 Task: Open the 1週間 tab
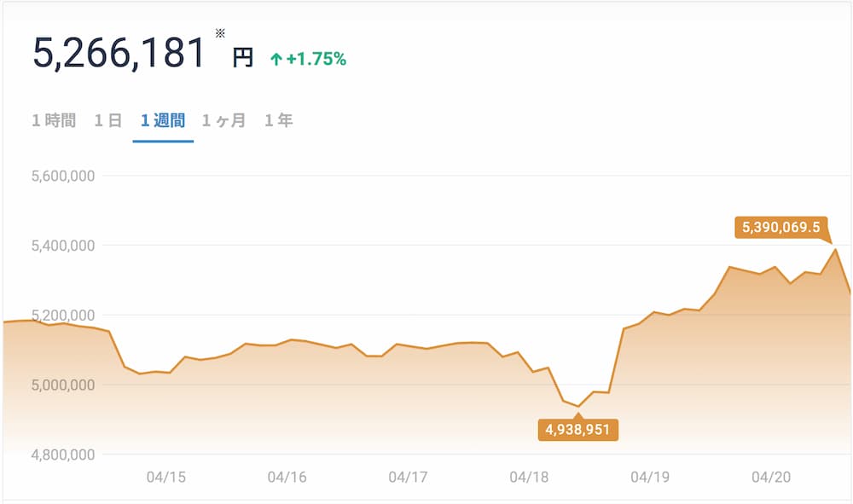click(163, 120)
